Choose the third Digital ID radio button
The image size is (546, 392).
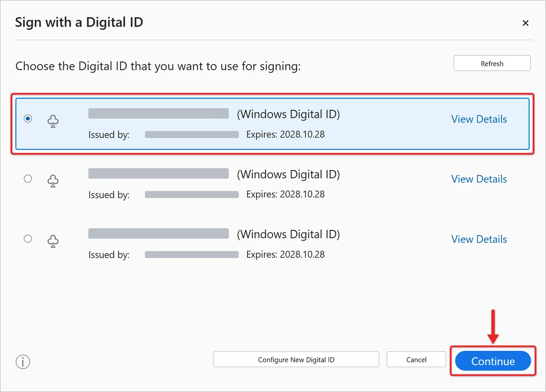click(x=28, y=239)
